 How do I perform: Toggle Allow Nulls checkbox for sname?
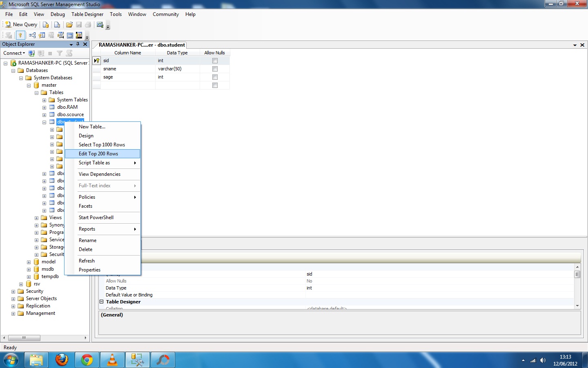pos(215,69)
